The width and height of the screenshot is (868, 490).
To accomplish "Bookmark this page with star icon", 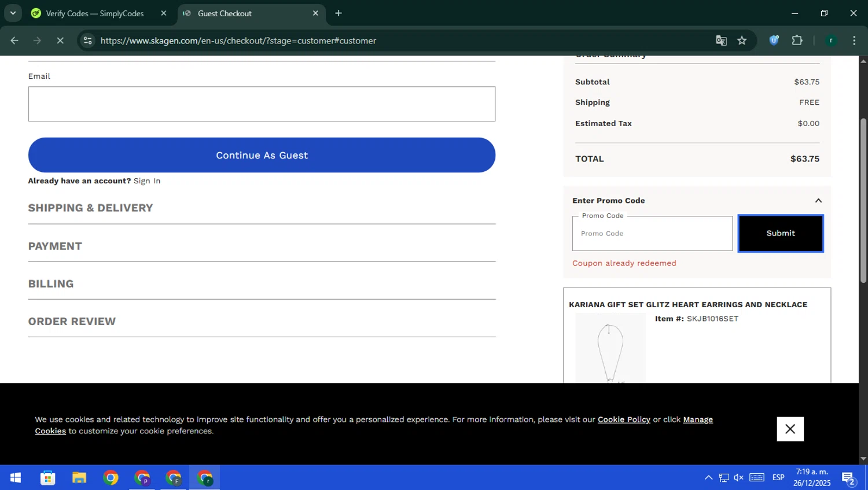I will [742, 40].
